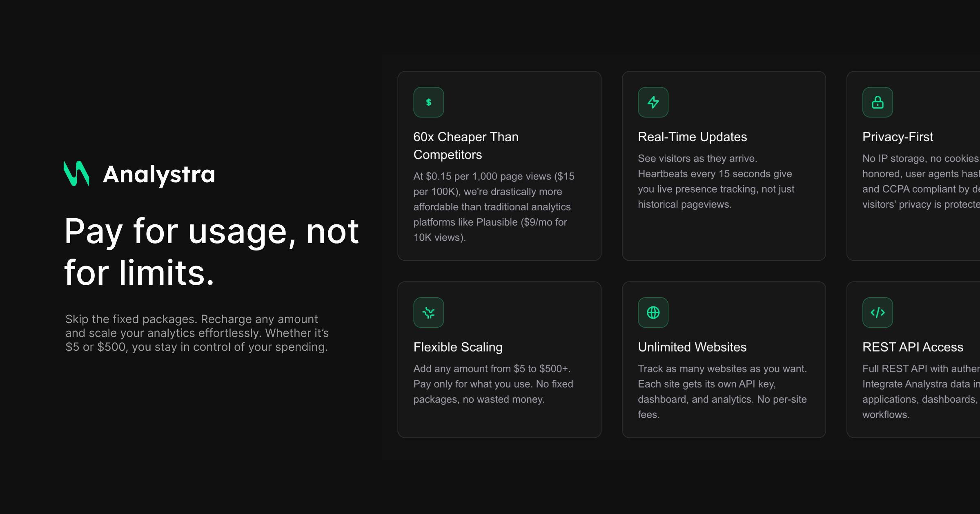Select the Real-Time Updates heading

click(x=692, y=137)
